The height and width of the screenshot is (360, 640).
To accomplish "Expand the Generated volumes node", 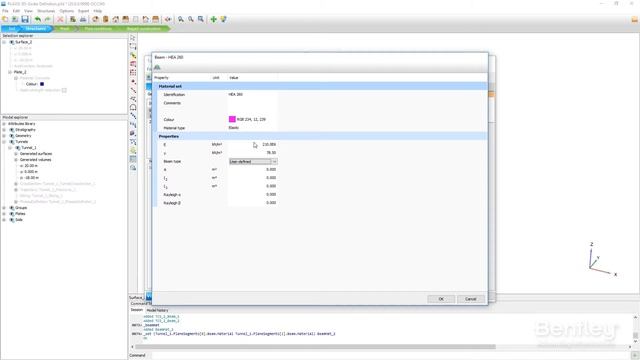I will click(x=16, y=160).
